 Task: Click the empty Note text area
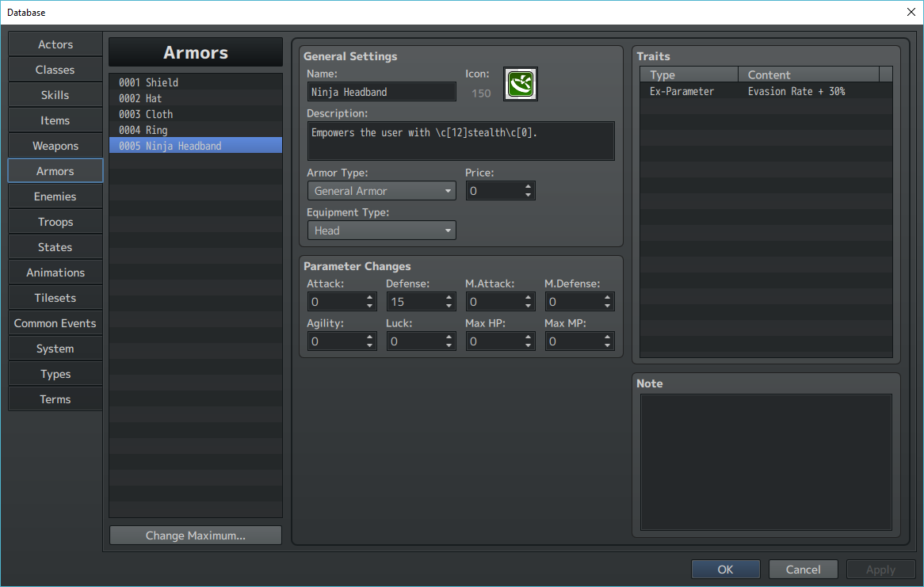click(x=766, y=462)
